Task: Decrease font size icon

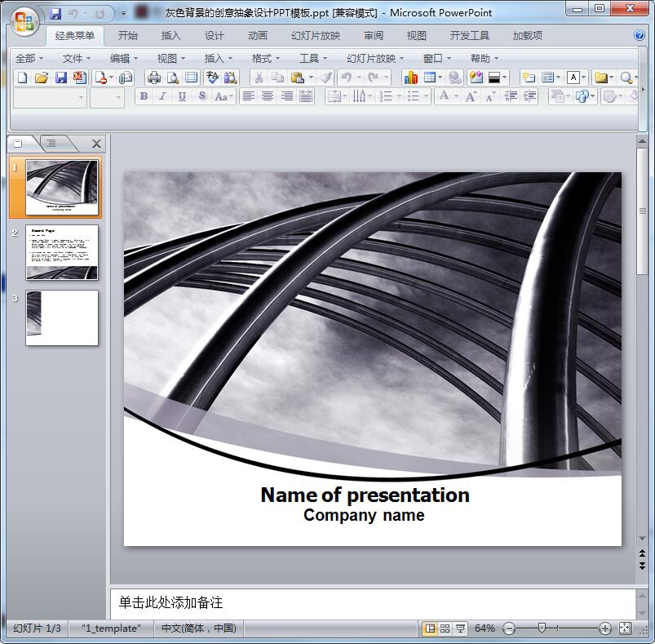Action: pyautogui.click(x=490, y=96)
